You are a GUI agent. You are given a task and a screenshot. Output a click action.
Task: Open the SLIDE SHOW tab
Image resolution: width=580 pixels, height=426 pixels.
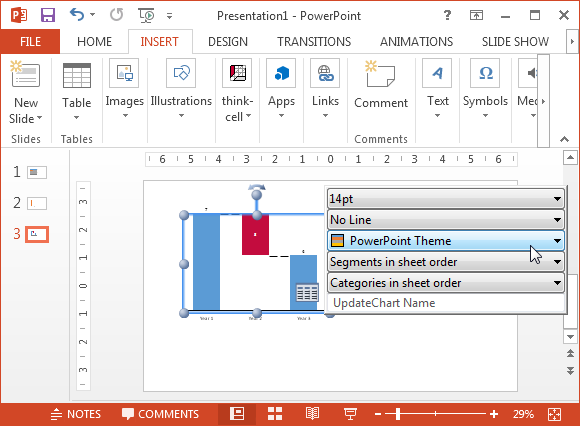515,41
